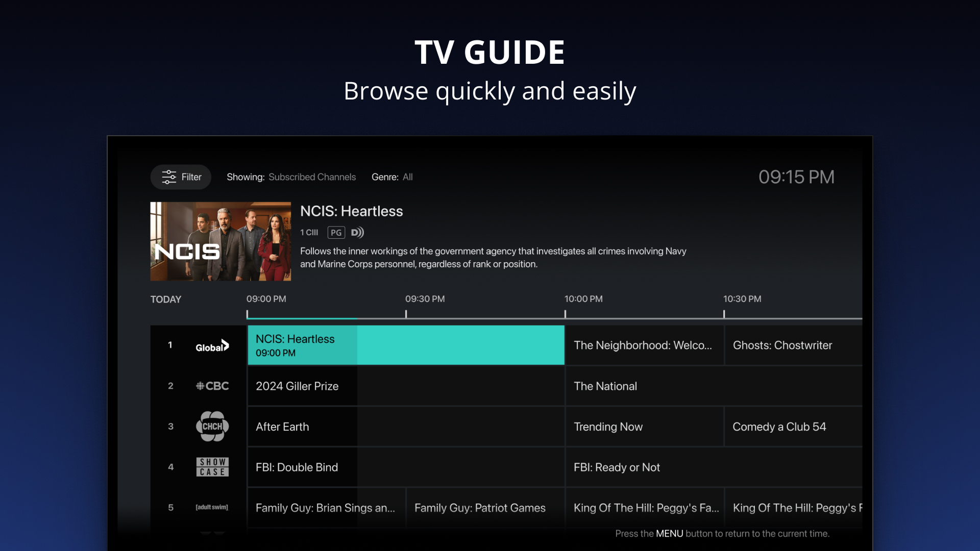The width and height of the screenshot is (980, 551).
Task: Open Family Guy: Brian Sings program
Action: click(327, 508)
